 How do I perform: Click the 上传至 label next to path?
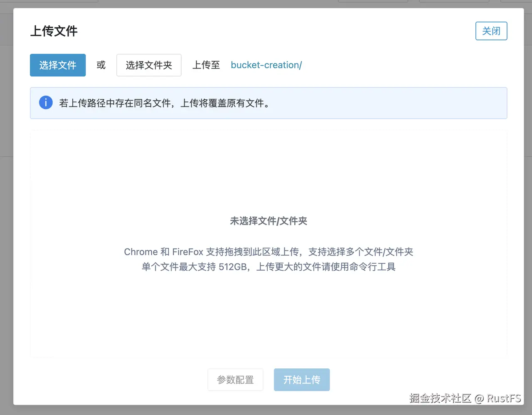coord(206,65)
